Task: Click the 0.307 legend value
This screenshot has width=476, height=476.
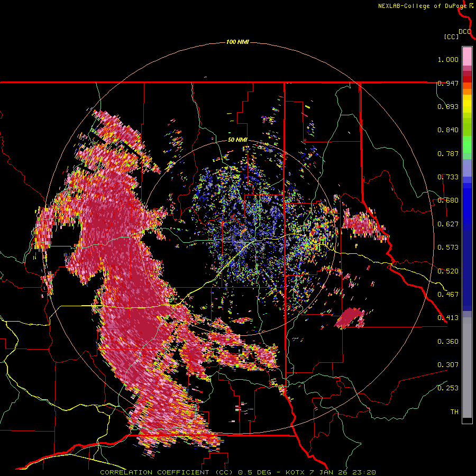Action: click(448, 365)
